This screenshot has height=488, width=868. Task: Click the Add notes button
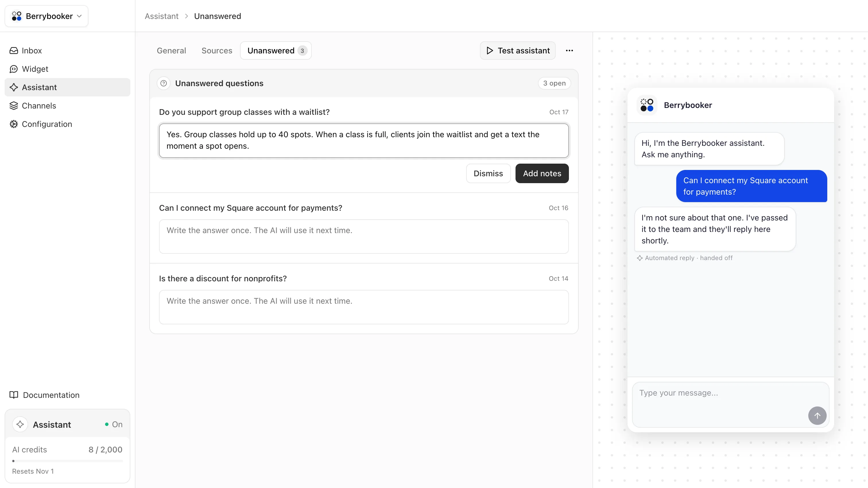coord(542,174)
